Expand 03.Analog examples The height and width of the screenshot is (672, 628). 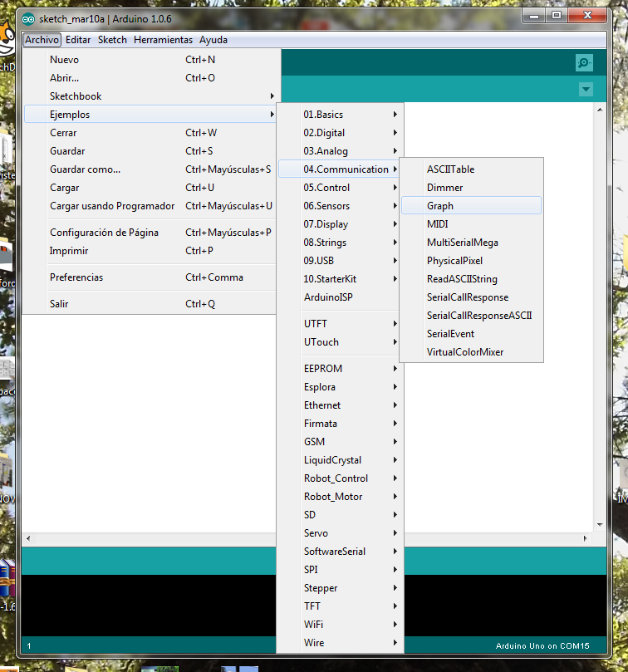tap(340, 151)
